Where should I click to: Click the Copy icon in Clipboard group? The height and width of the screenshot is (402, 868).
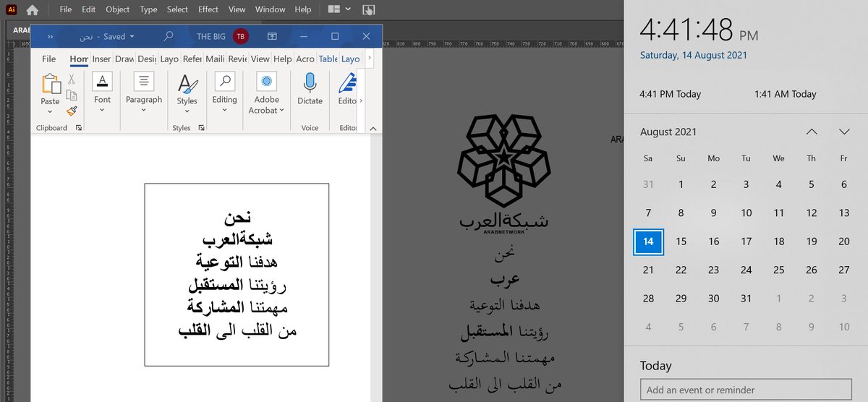[72, 95]
